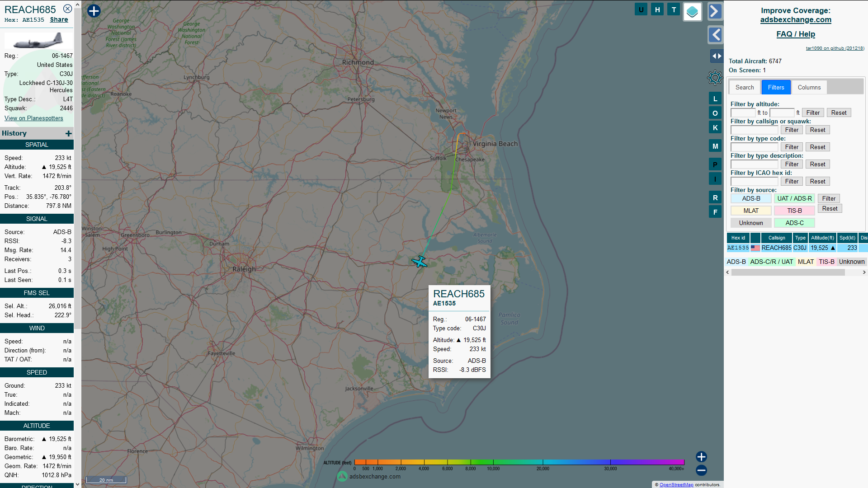This screenshot has width=868, height=488.
Task: Open FAQ / Help link
Action: (x=796, y=34)
